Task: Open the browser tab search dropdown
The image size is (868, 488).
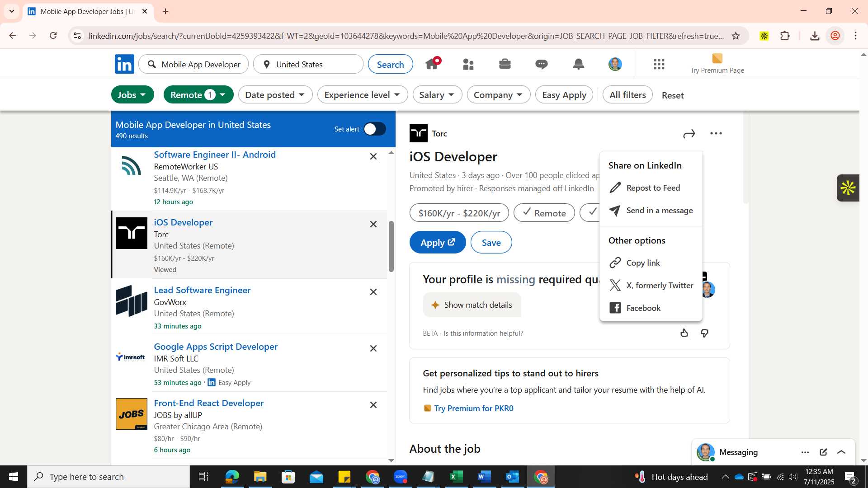Action: [x=12, y=11]
